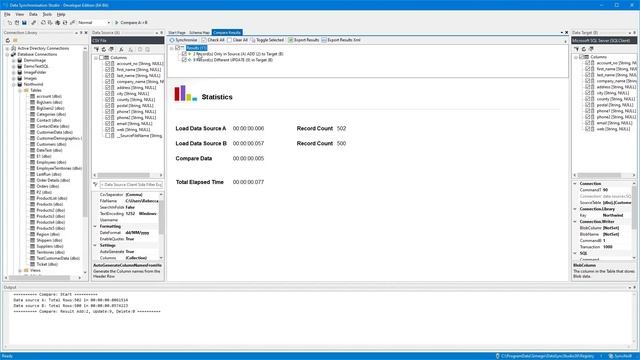Select the Suppliers (dbo) table
This screenshot has height=360, width=640.
tap(50, 246)
